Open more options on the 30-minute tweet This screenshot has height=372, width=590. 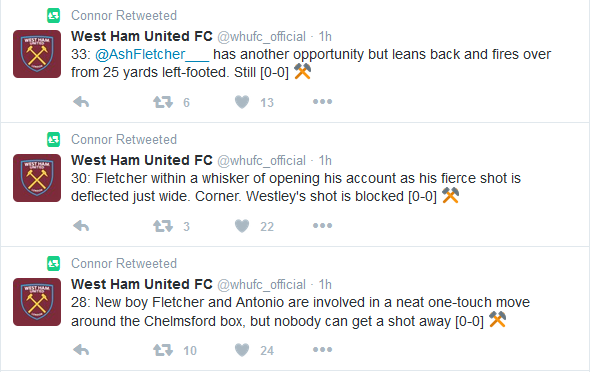tap(322, 226)
